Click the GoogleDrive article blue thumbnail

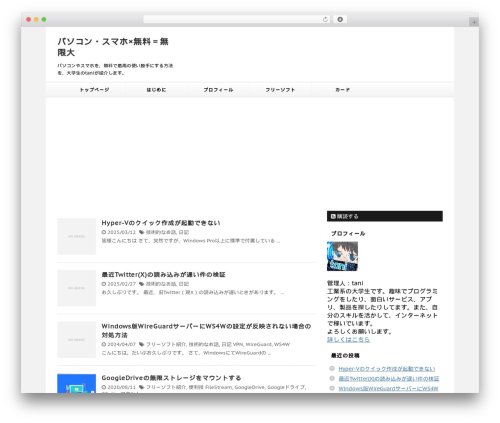(x=76, y=383)
